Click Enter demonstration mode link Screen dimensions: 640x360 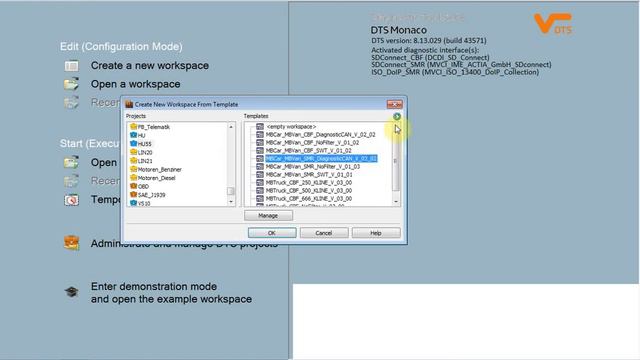pyautogui.click(x=171, y=293)
